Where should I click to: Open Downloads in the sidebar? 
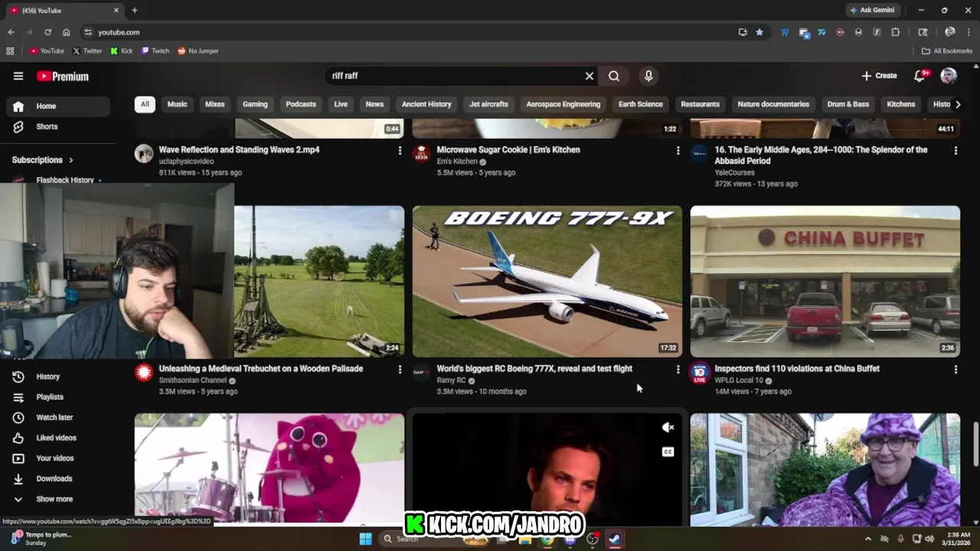[58, 478]
